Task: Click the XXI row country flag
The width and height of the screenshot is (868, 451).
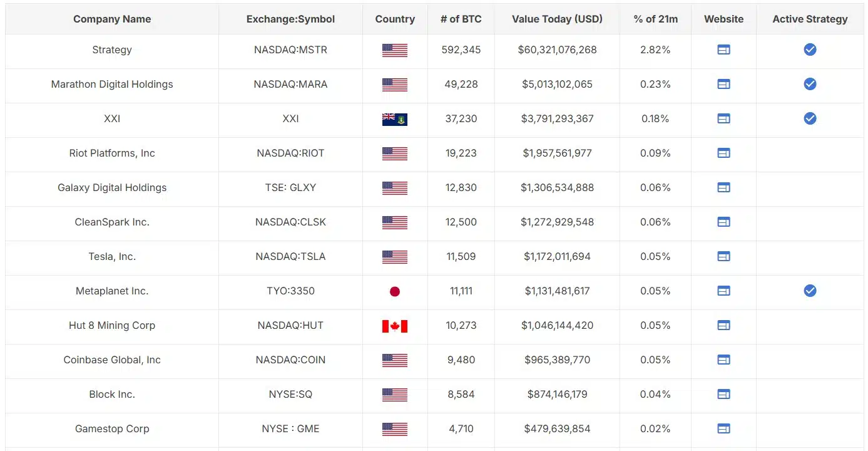Action: [395, 119]
